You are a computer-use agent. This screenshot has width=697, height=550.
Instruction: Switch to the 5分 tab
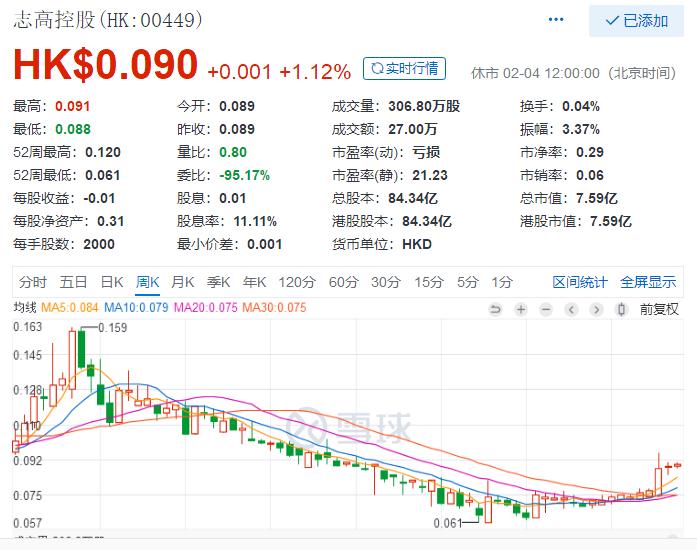click(468, 282)
